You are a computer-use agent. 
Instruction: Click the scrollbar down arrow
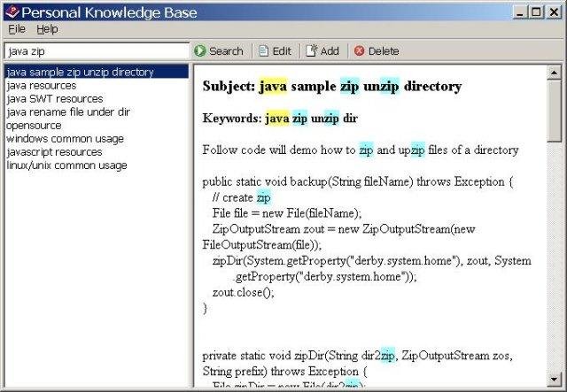(x=554, y=379)
